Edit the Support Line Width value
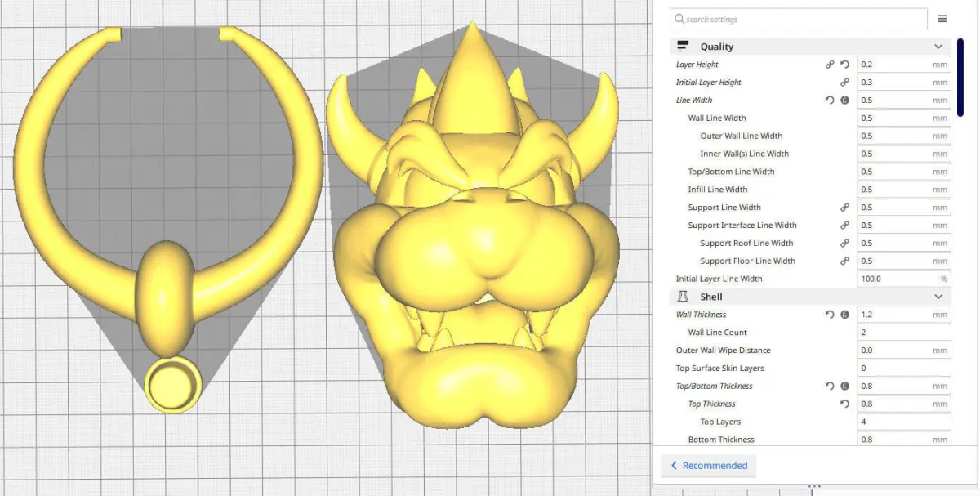The height and width of the screenshot is (496, 980). click(x=904, y=208)
